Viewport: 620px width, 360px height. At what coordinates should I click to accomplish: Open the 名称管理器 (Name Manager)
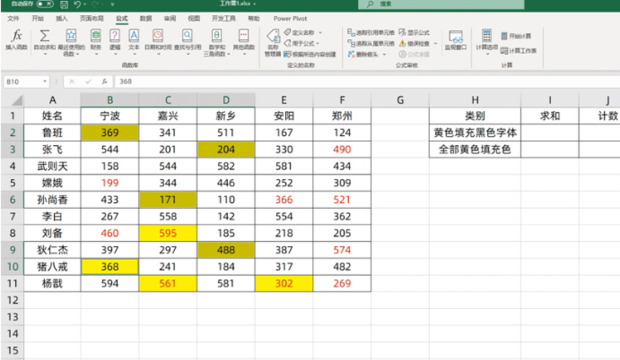pyautogui.click(x=273, y=42)
